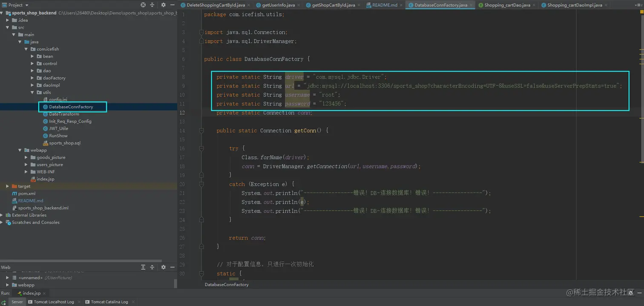Hide the Project panel with minus icon

click(x=172, y=5)
